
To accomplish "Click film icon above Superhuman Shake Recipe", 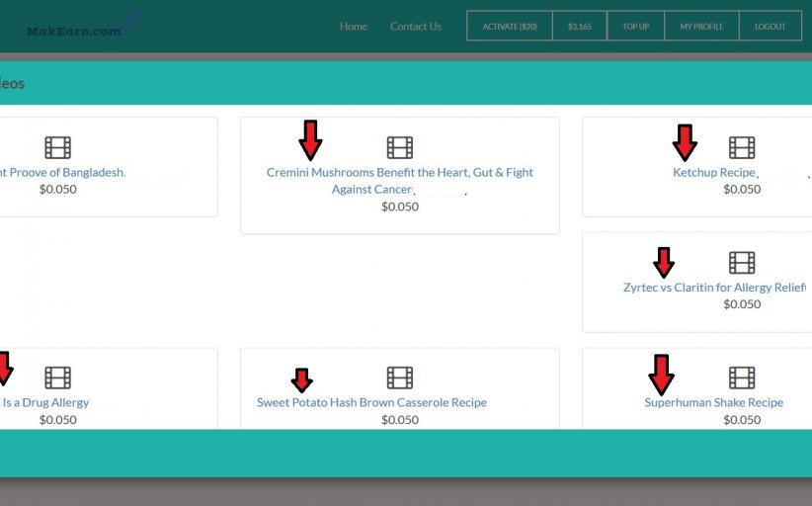I will point(742,378).
